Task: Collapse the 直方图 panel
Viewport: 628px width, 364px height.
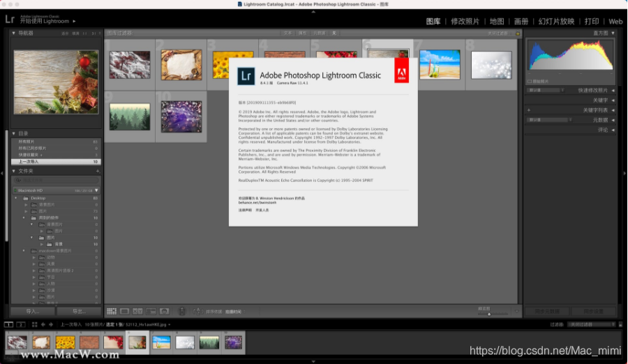Action: coord(613,33)
